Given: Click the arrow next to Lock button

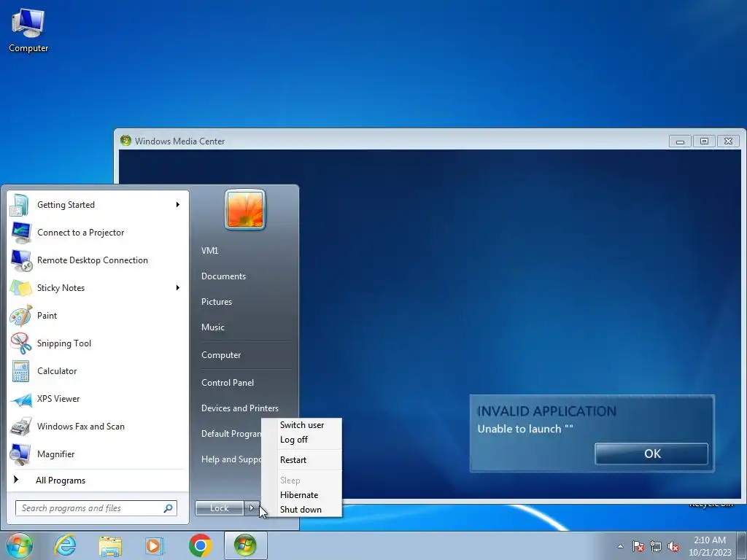Looking at the screenshot, I should 252,508.
